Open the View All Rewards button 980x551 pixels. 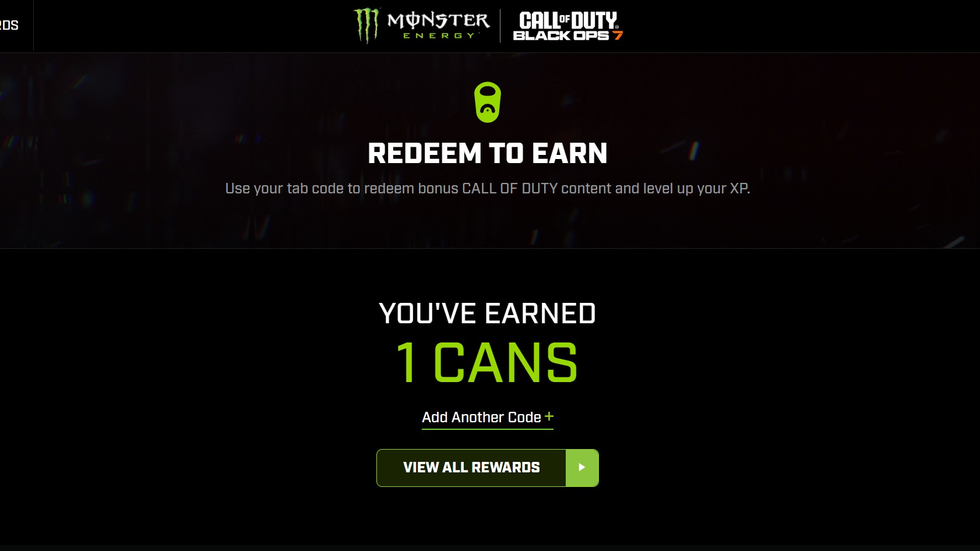click(488, 468)
